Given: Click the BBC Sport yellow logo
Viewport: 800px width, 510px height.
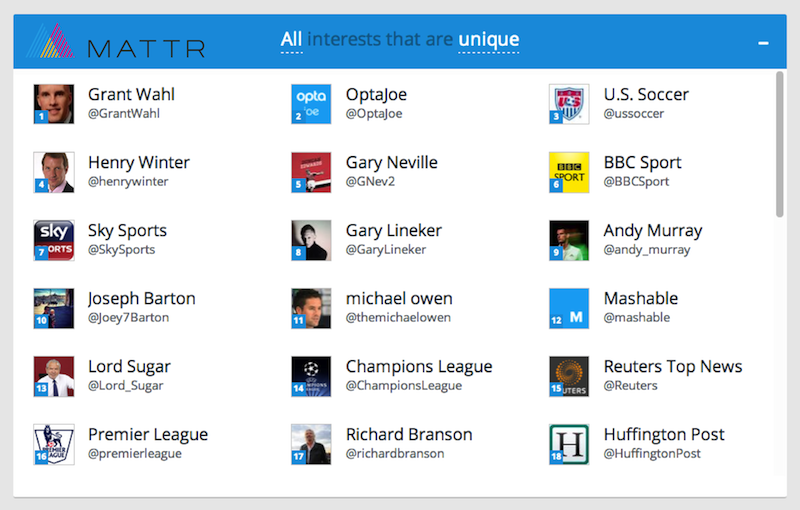Looking at the screenshot, I should tap(569, 172).
